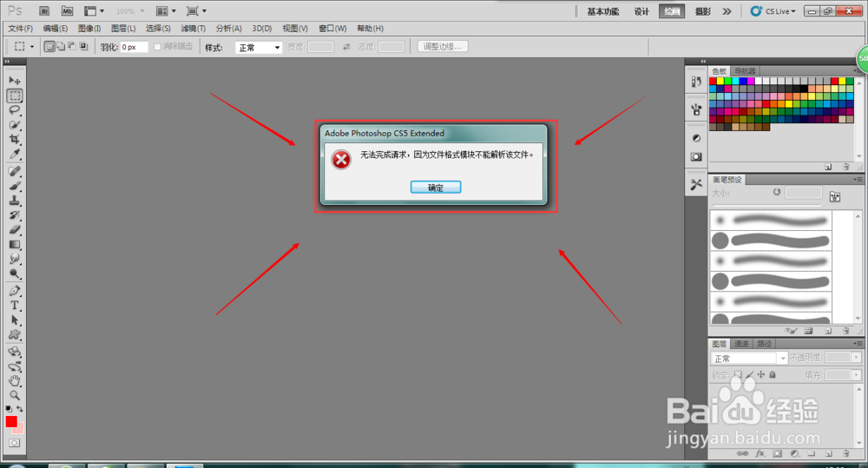
Task: Toggle lock all in Layers panel
Action: coord(773,375)
